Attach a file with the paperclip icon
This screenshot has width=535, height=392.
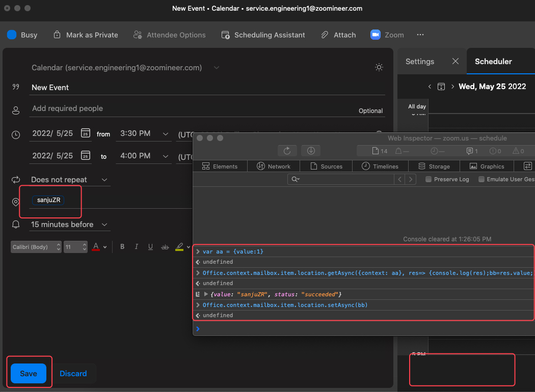pyautogui.click(x=338, y=35)
